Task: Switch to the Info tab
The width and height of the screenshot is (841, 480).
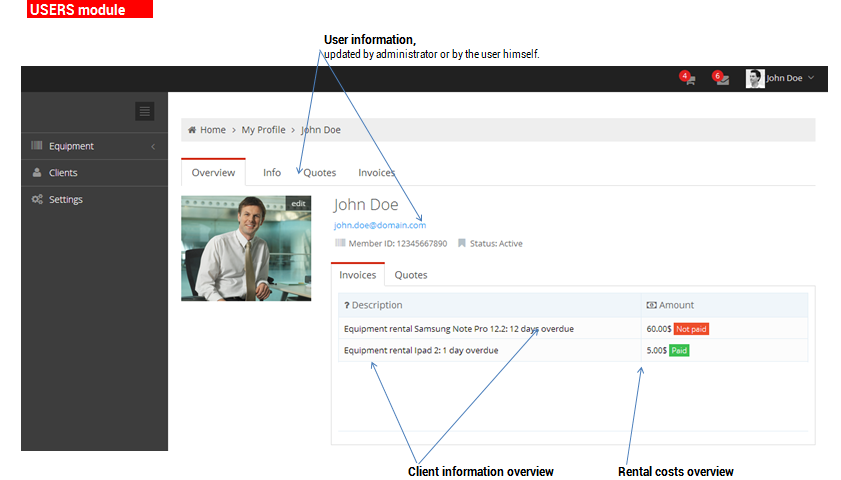Action: (x=272, y=173)
